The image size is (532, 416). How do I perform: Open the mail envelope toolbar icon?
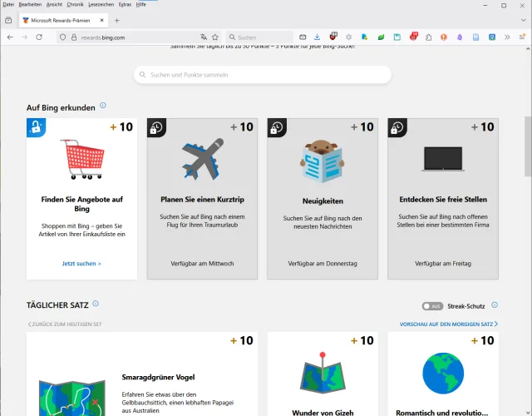pyautogui.click(x=303, y=37)
